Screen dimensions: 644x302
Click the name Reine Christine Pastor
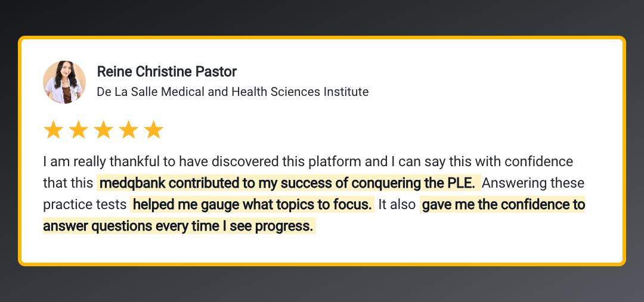(167, 72)
